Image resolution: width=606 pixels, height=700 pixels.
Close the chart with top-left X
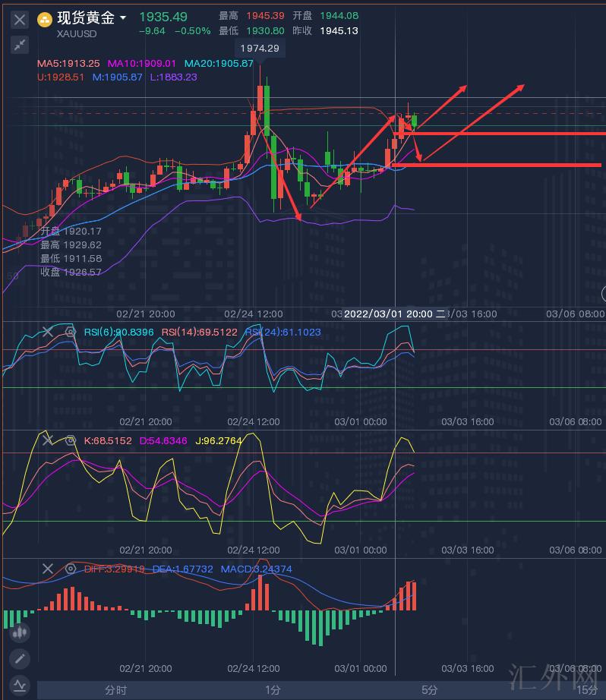click(x=20, y=19)
